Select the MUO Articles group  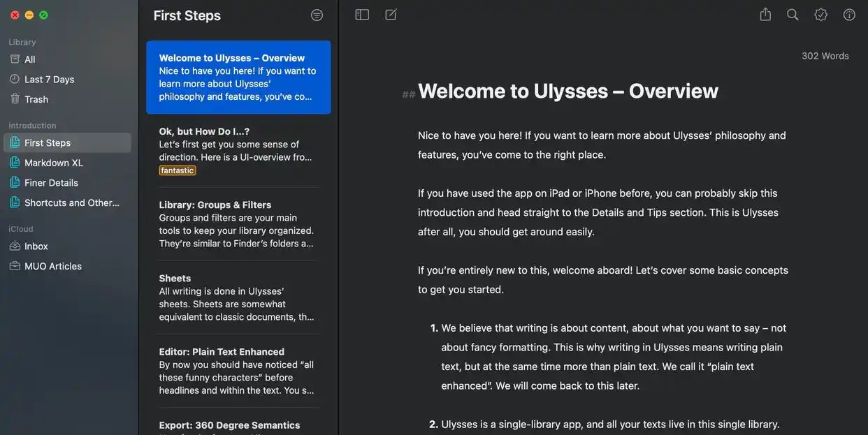tap(52, 266)
